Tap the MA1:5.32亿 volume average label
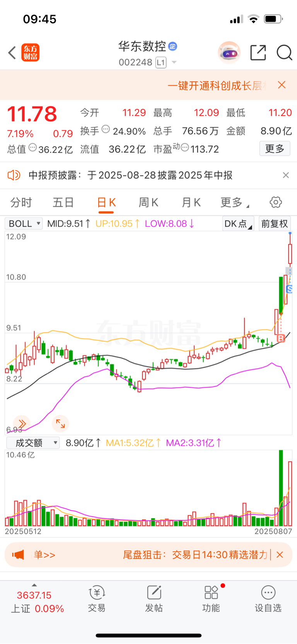Viewport: 297px width, 644px height. (x=133, y=443)
